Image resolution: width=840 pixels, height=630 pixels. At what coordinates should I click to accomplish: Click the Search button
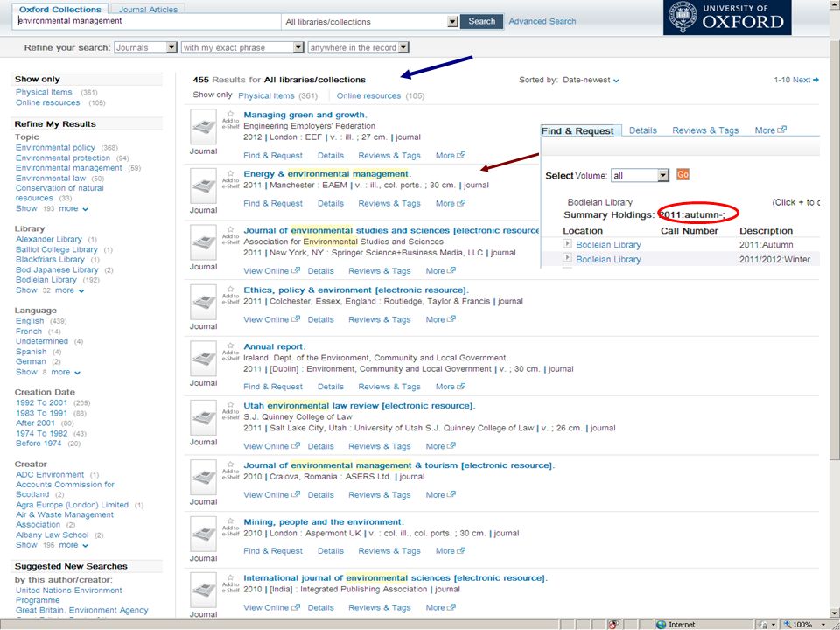point(481,21)
